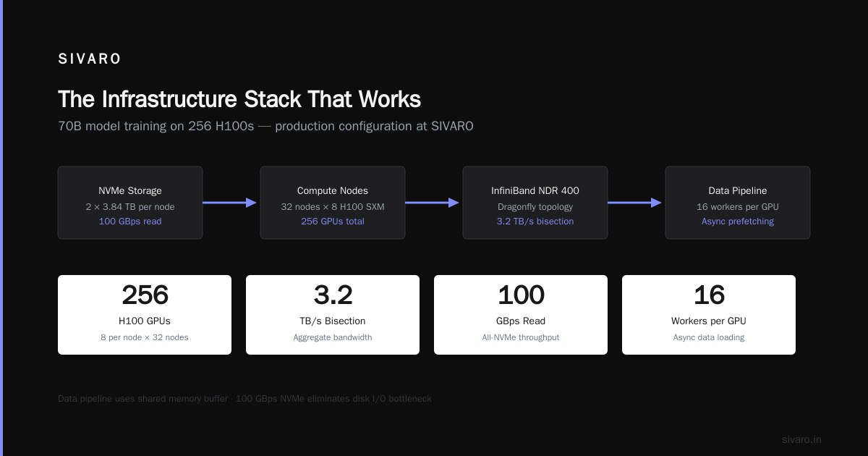The image size is (868, 456).
Task: Click the title "The Infrastructure Stack That Works"
Action: [x=239, y=99]
